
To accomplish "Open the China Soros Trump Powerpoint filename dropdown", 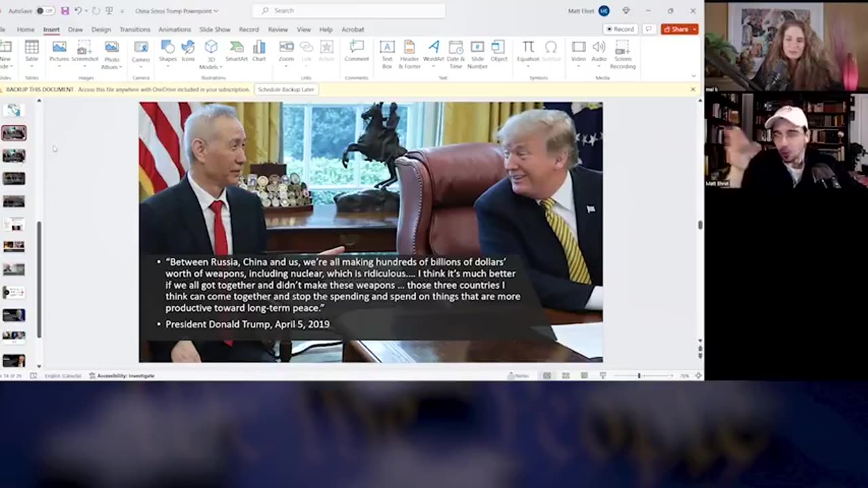I will pos(176,11).
